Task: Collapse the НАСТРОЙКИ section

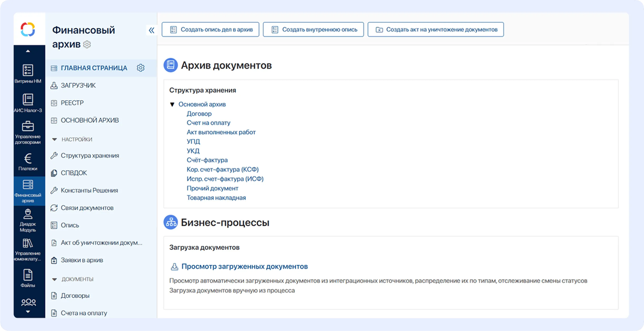Action: 54,139
